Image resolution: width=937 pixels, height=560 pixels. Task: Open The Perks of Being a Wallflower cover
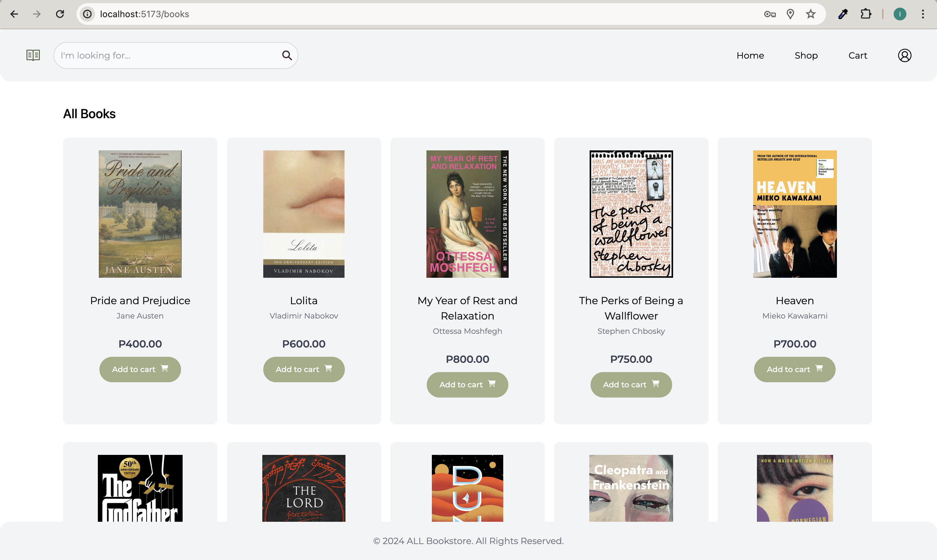pos(631,214)
